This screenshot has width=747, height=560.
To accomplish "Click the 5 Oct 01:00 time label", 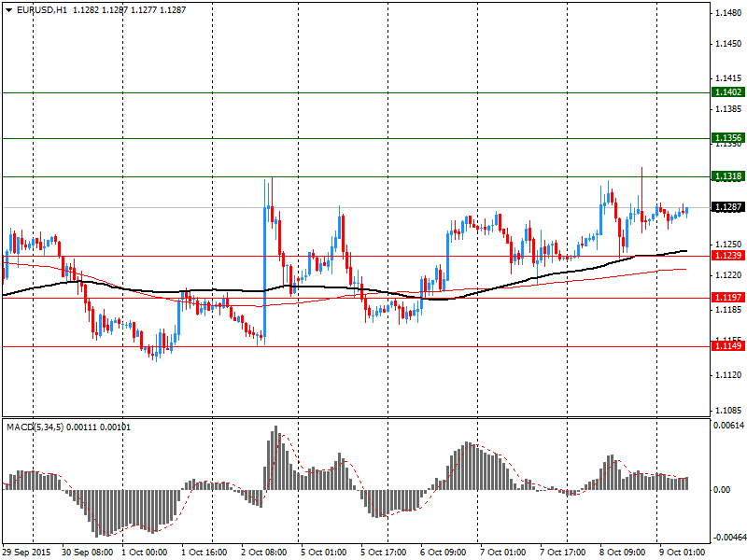I will 324,553.
